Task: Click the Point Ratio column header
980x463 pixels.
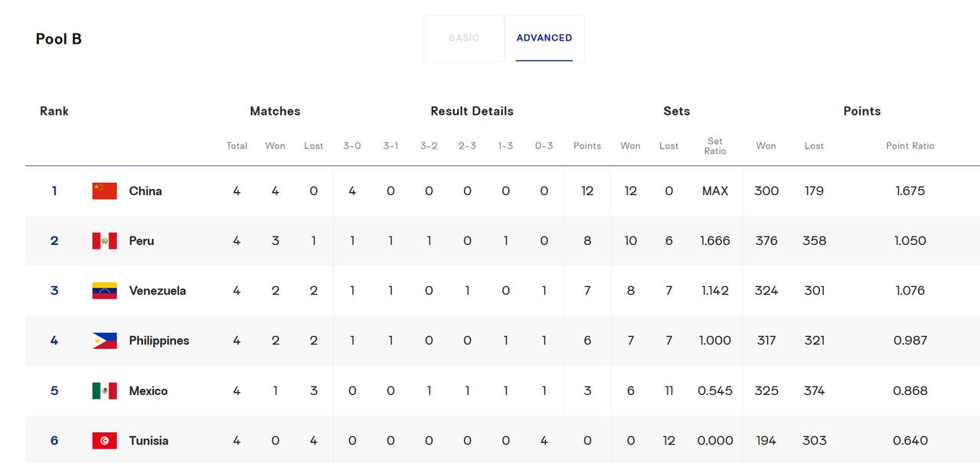Action: (x=910, y=146)
